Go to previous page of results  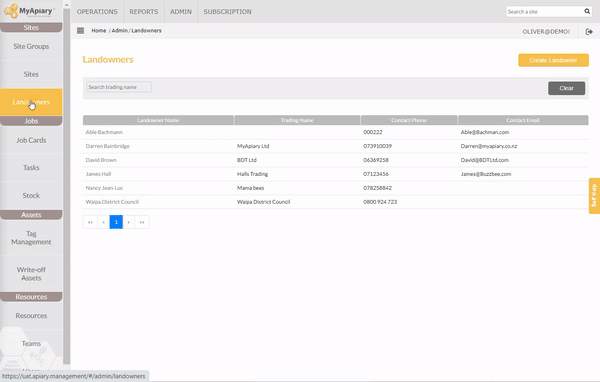coord(103,222)
